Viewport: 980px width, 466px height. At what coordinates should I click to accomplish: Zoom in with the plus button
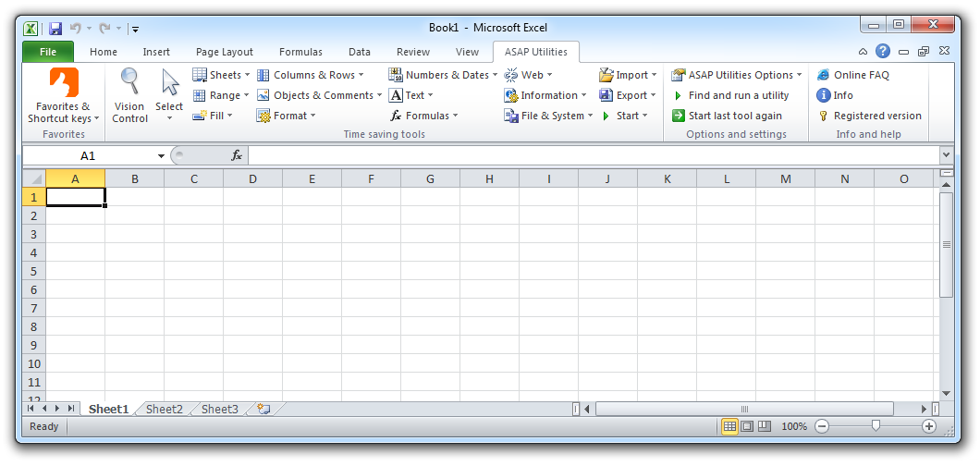(929, 426)
